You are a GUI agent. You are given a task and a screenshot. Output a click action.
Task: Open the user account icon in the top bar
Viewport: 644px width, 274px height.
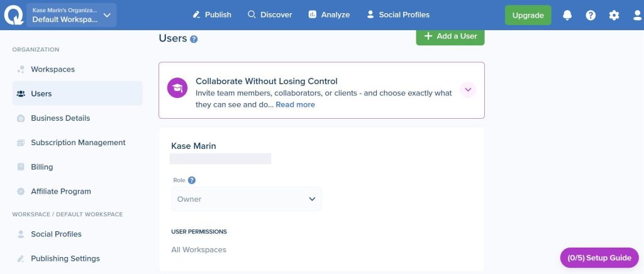pos(638,15)
